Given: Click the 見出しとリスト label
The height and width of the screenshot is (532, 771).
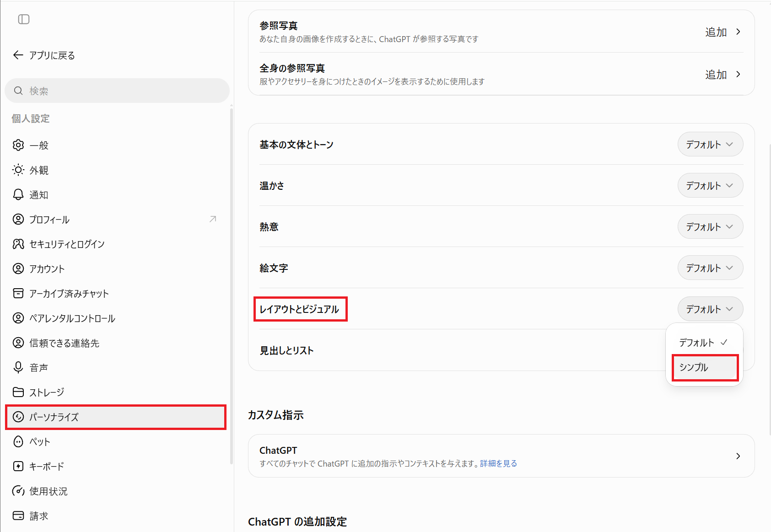Looking at the screenshot, I should point(286,350).
